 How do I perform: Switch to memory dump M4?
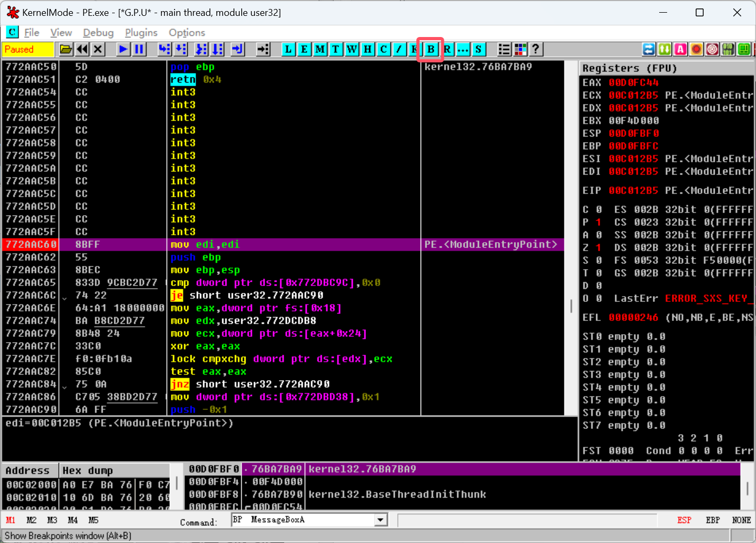pyautogui.click(x=72, y=520)
